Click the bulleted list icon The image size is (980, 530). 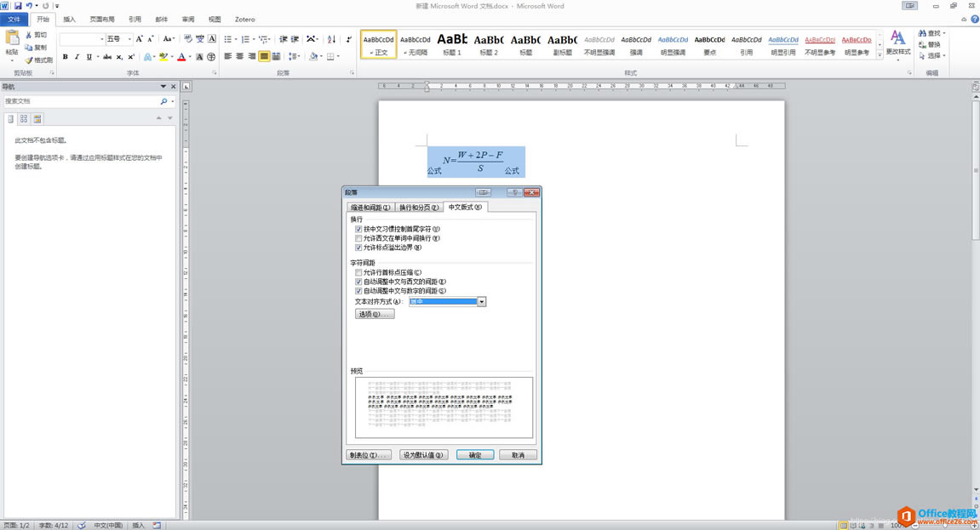tap(228, 39)
